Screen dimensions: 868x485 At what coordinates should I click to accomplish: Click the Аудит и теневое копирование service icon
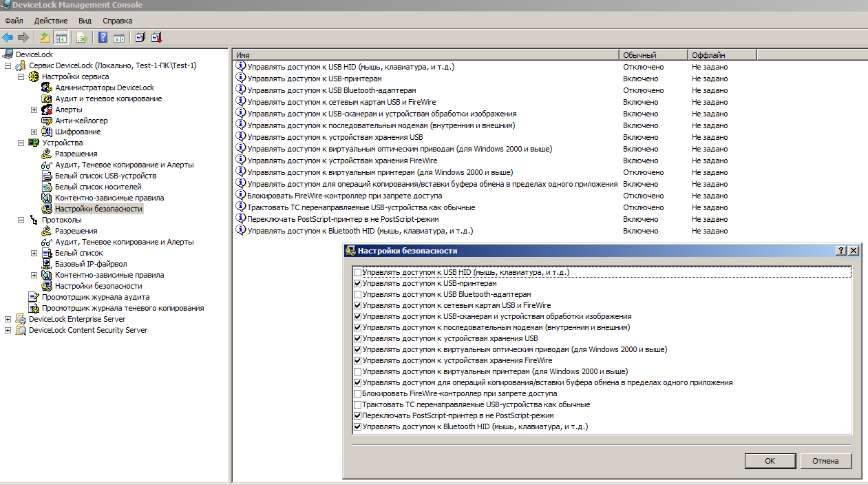click(47, 99)
